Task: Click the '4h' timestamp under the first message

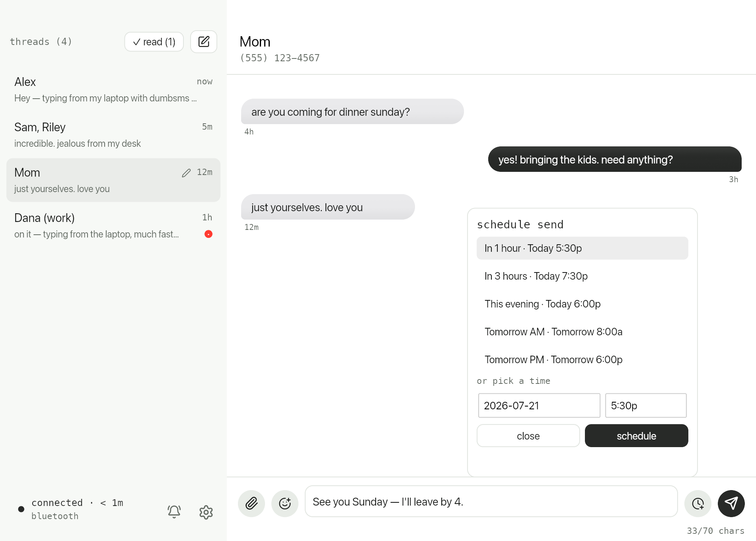Action: click(x=249, y=132)
